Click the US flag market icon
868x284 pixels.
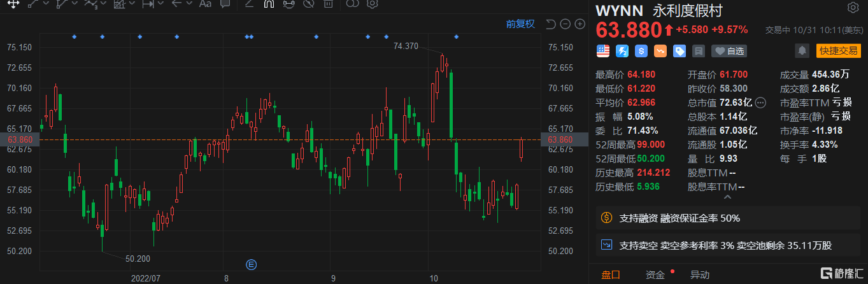point(602,50)
